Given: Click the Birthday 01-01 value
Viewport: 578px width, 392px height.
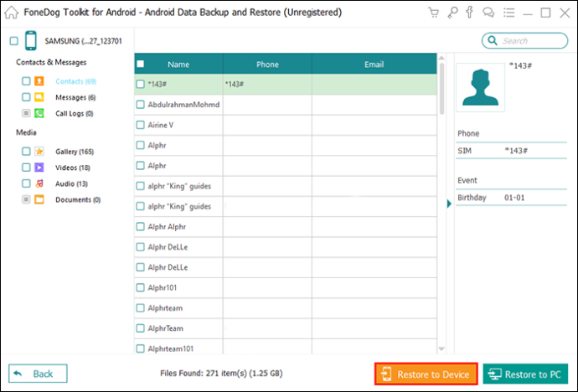Looking at the screenshot, I should pyautogui.click(x=514, y=198).
